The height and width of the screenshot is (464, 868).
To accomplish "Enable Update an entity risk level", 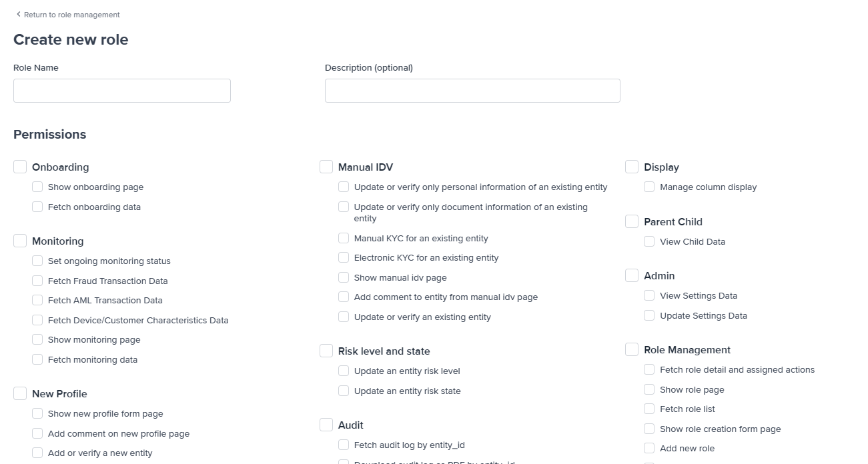I will tap(344, 371).
